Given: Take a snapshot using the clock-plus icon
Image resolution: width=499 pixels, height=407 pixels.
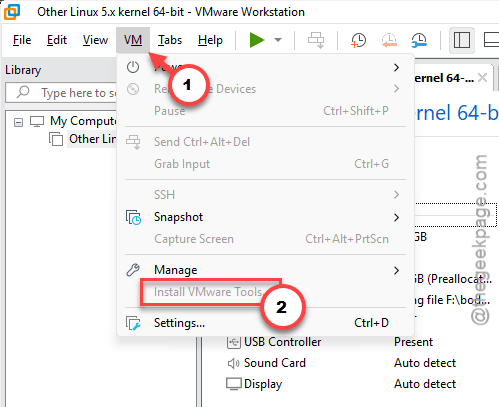Looking at the screenshot, I should click(x=358, y=40).
